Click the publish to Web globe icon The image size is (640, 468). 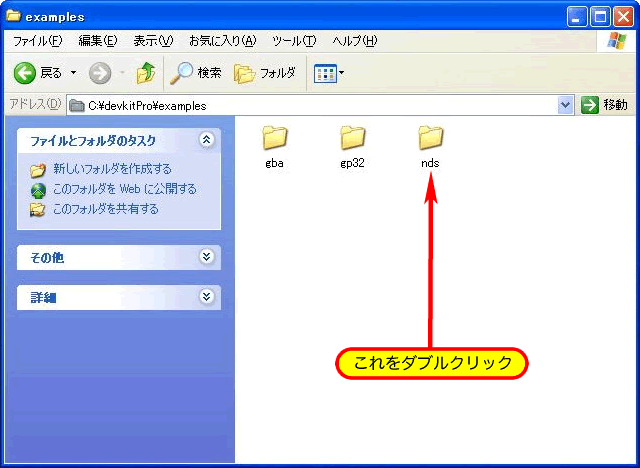click(x=38, y=191)
